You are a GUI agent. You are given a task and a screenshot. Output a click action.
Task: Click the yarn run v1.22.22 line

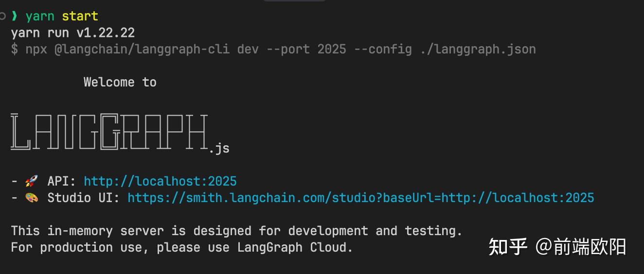(x=73, y=33)
